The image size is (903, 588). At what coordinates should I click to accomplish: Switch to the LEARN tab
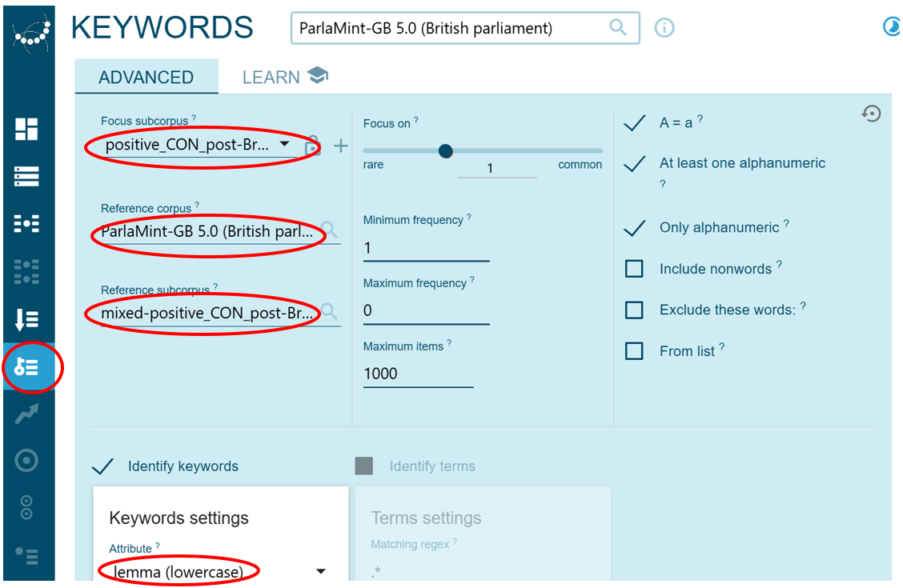[x=285, y=77]
